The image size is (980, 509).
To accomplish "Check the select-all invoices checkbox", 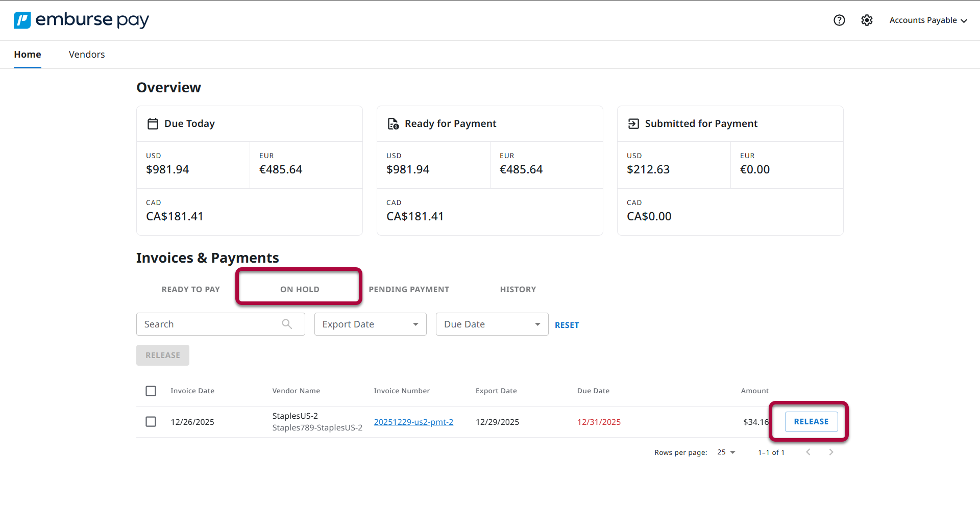I will (x=151, y=391).
